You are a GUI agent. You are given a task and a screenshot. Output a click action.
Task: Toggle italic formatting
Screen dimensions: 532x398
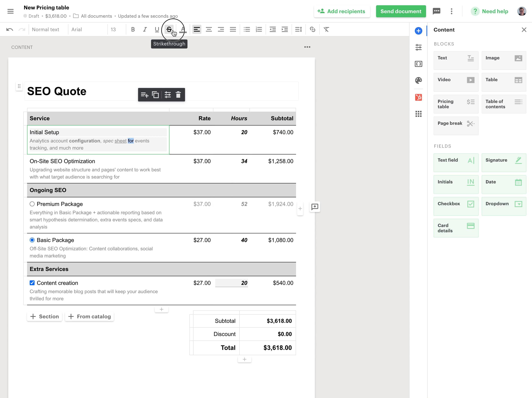point(145,30)
